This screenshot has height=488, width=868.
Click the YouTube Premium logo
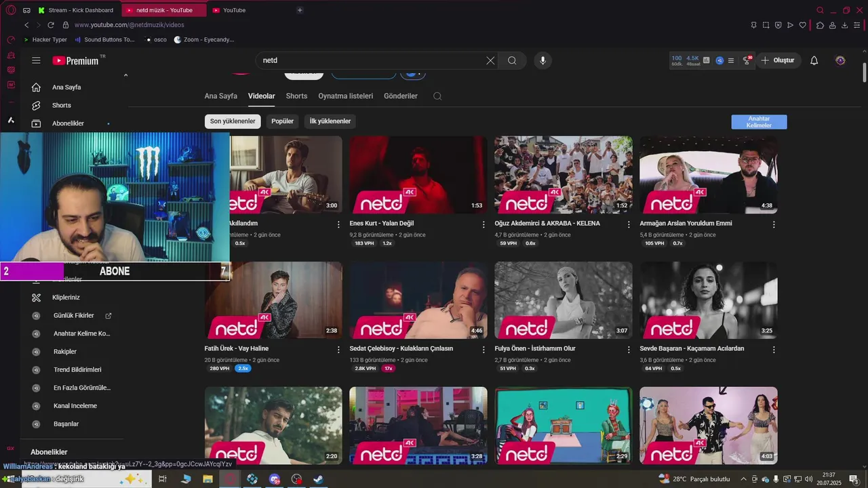pos(76,60)
